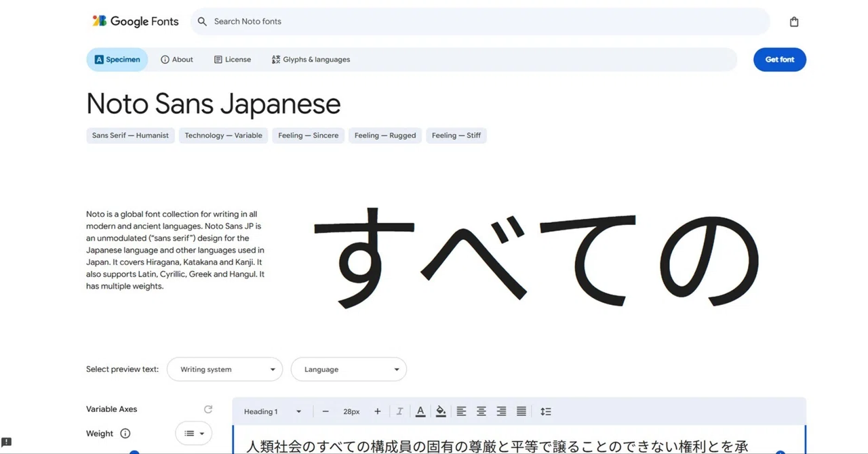The height and width of the screenshot is (454, 868).
Task: Open the text color tool
Action: pyautogui.click(x=420, y=411)
